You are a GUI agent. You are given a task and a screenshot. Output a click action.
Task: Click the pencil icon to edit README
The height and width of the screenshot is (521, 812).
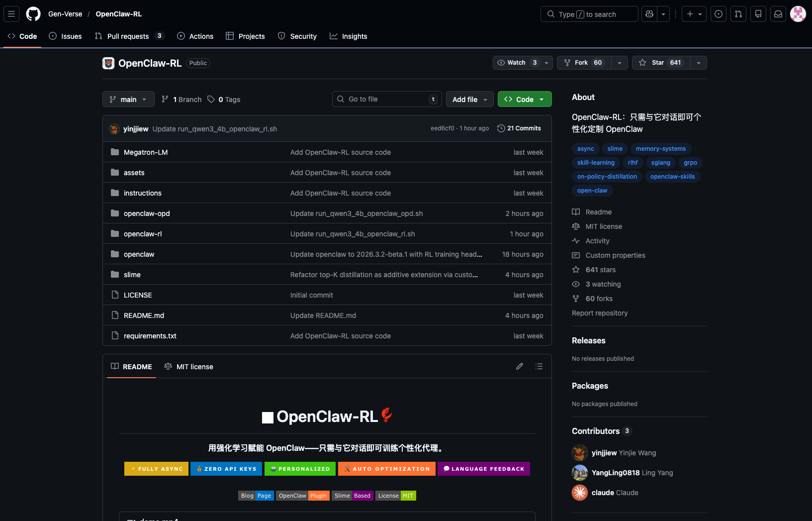pyautogui.click(x=520, y=366)
